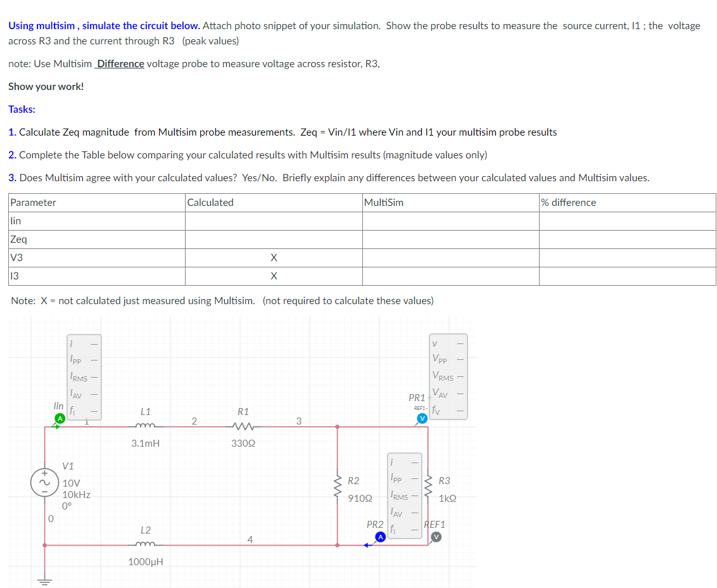This screenshot has height=588, width=717.
Task: Select the L2 inductor symbol
Action: coord(146,544)
